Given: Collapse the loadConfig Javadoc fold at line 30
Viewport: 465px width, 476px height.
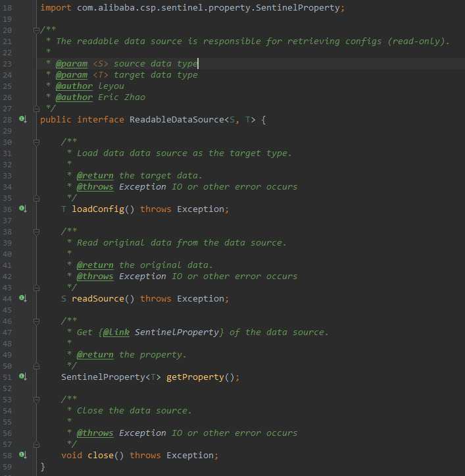Looking at the screenshot, I should pos(36,142).
